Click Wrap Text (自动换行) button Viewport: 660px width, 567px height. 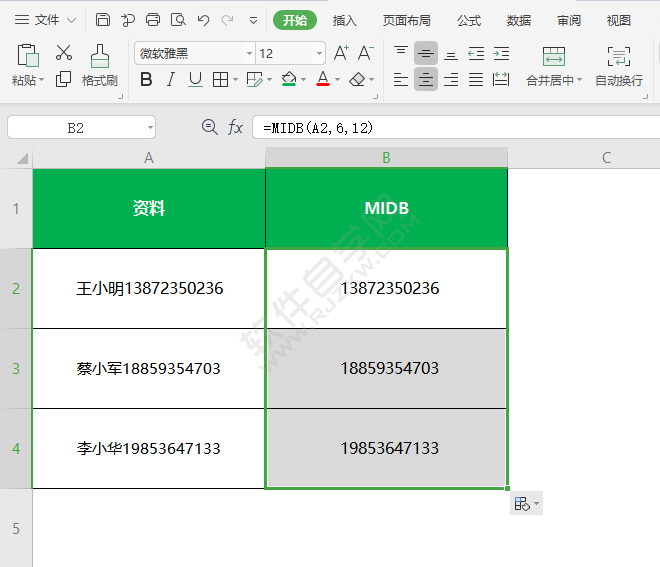(619, 65)
